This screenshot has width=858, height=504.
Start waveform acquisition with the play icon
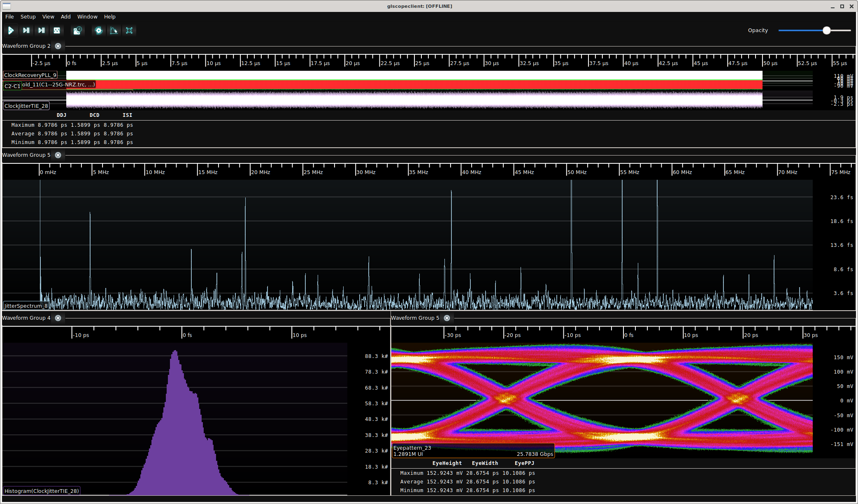pos(11,30)
